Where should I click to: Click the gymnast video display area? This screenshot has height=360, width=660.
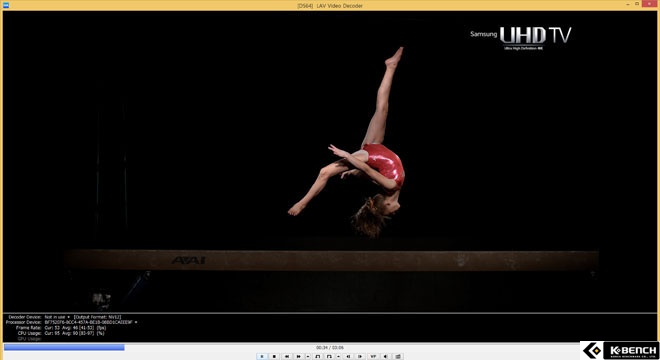330,161
